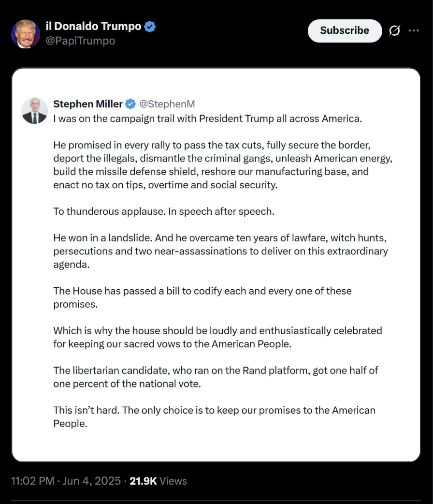This screenshot has width=433, height=504.
Task: Open the il Donaldo Trumpo display name
Action: (x=93, y=26)
